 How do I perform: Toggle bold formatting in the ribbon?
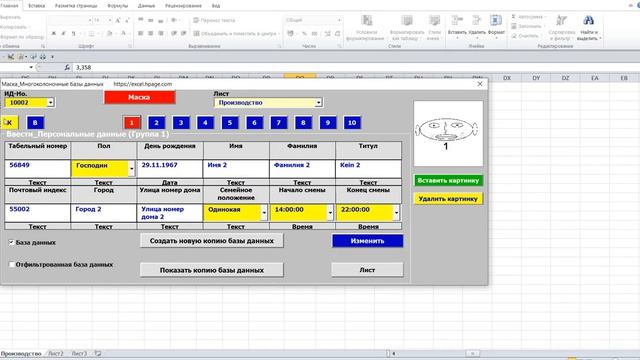(53, 33)
